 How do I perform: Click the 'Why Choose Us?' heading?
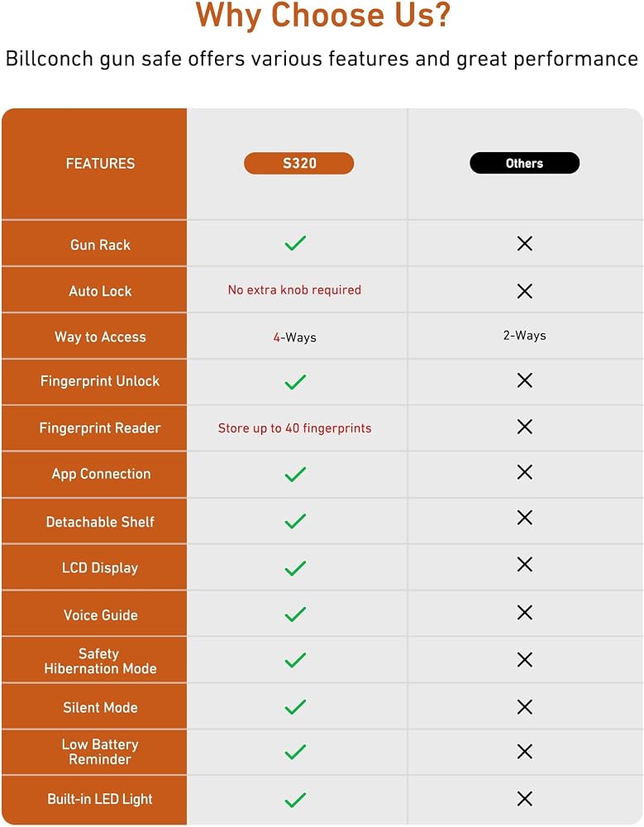click(323, 15)
